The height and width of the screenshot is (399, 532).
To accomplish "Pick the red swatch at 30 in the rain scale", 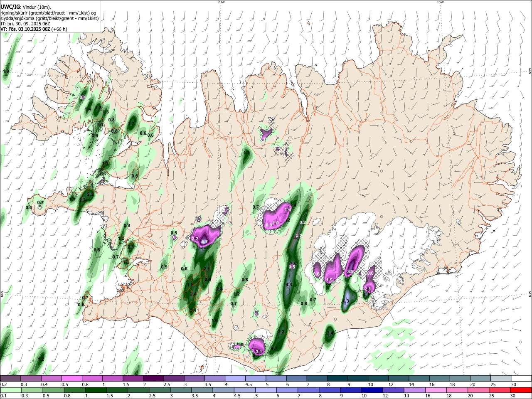I will (x=521, y=390).
